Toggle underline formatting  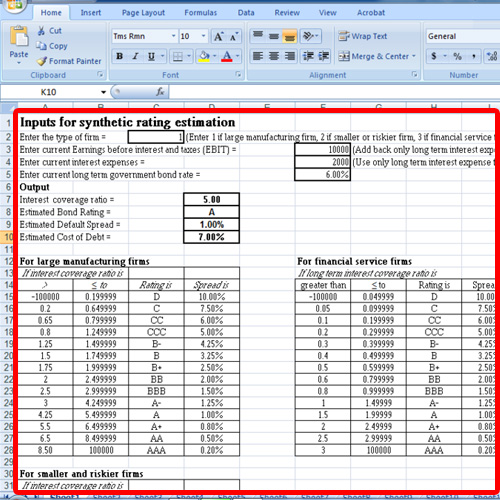(x=151, y=56)
